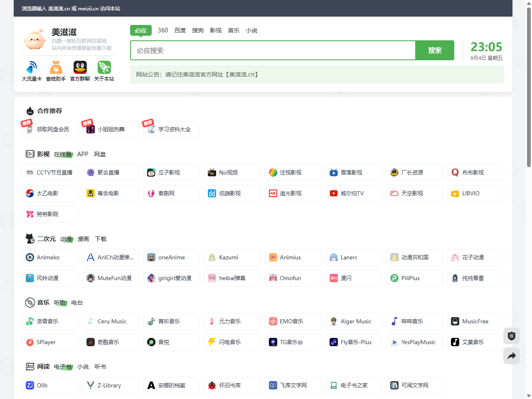Open 布布影视 site card
532x399 pixels.
[x=475, y=172]
